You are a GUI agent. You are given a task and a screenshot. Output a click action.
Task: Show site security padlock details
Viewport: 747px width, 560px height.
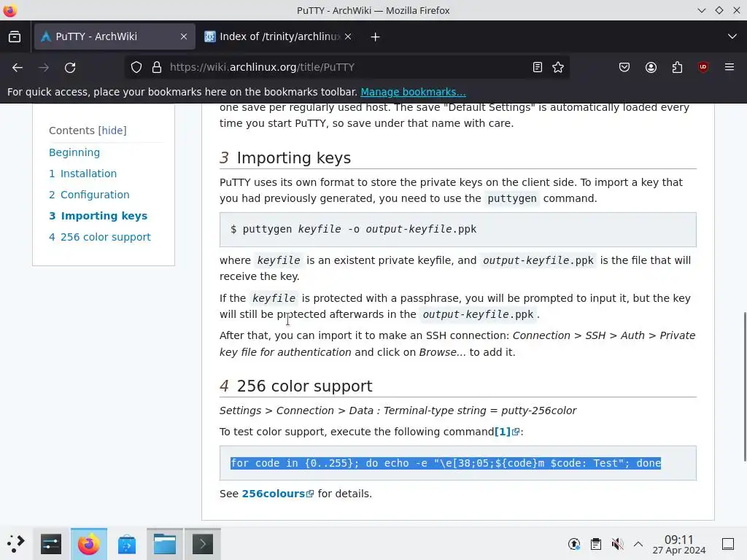coord(157,68)
